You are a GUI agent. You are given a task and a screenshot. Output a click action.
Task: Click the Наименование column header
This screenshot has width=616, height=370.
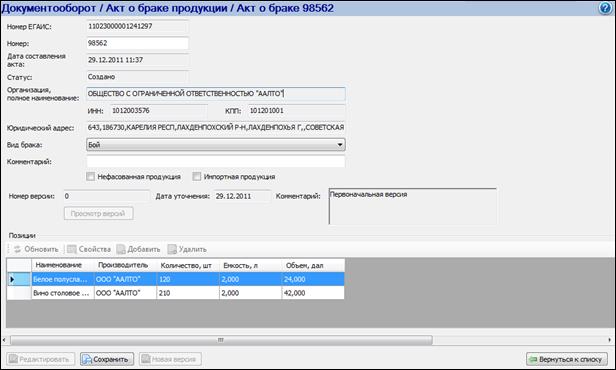pyautogui.click(x=63, y=265)
